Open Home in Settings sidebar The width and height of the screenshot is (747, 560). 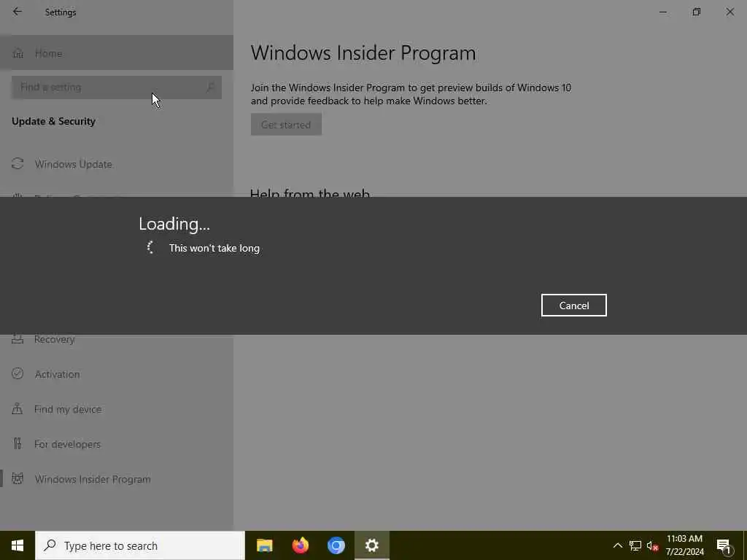click(x=117, y=52)
